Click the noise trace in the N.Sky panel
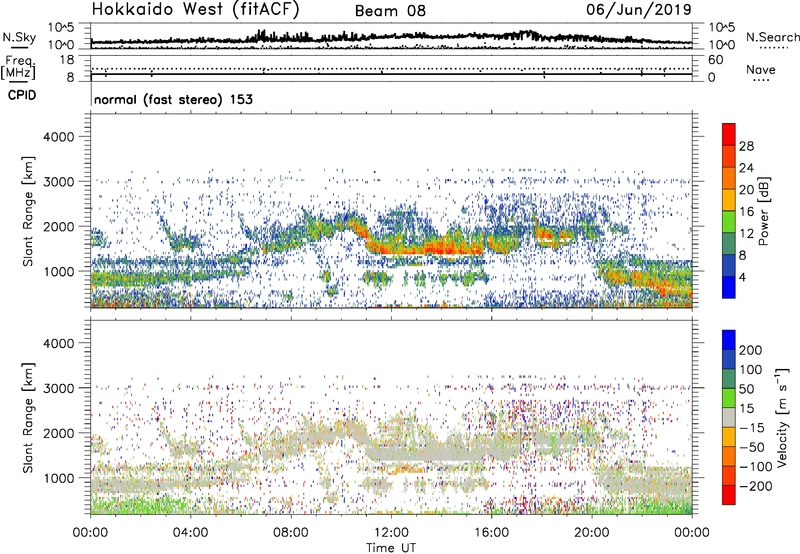The height and width of the screenshot is (554, 800). tap(391, 37)
